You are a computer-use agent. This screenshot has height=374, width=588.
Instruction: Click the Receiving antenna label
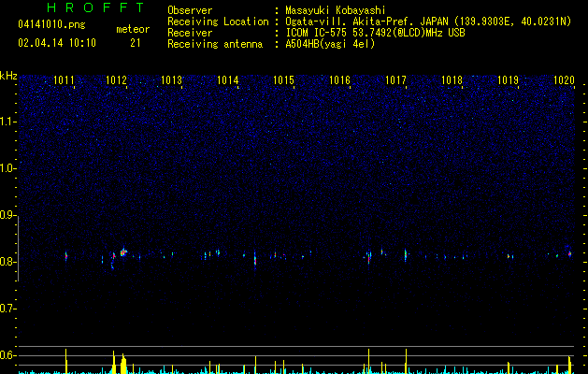[215, 44]
